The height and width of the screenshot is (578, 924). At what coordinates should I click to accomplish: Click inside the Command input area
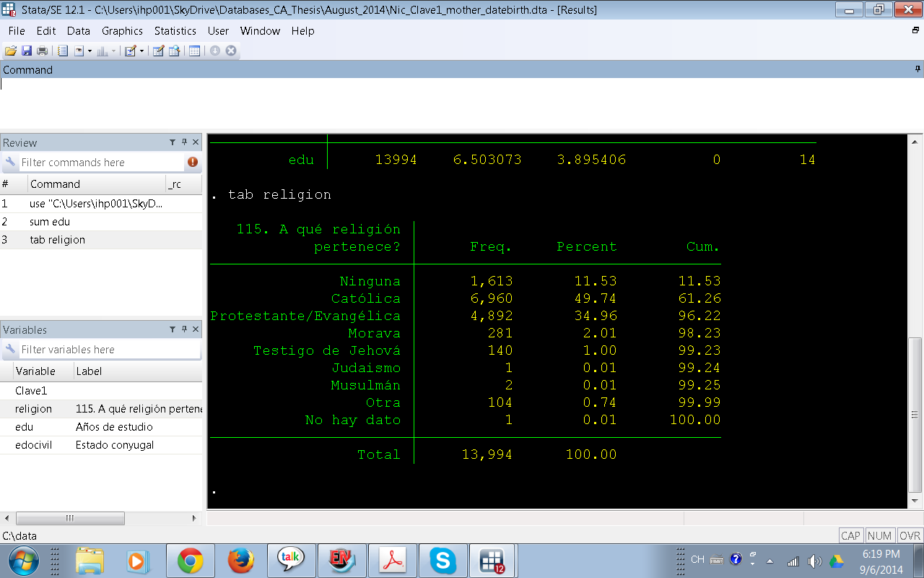click(x=462, y=103)
